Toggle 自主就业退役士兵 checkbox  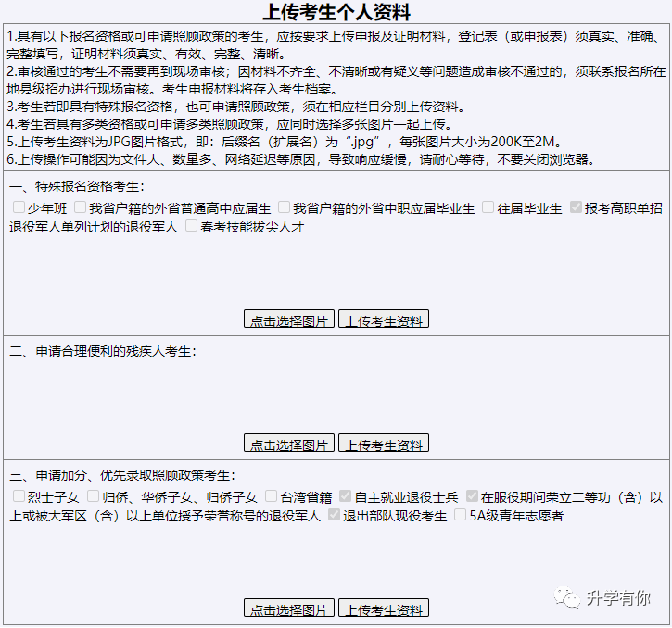345,496
